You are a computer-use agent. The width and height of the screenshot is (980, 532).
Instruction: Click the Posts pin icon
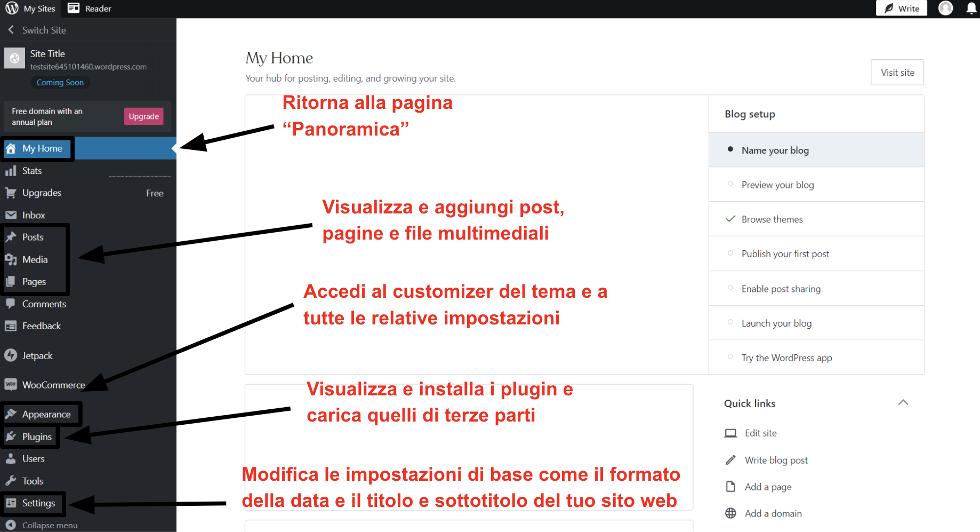tap(11, 237)
